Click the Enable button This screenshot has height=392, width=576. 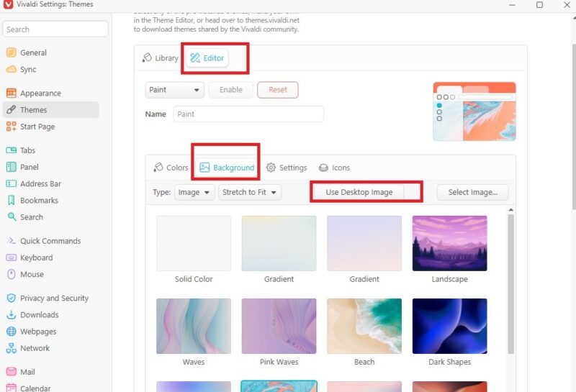[x=230, y=90]
